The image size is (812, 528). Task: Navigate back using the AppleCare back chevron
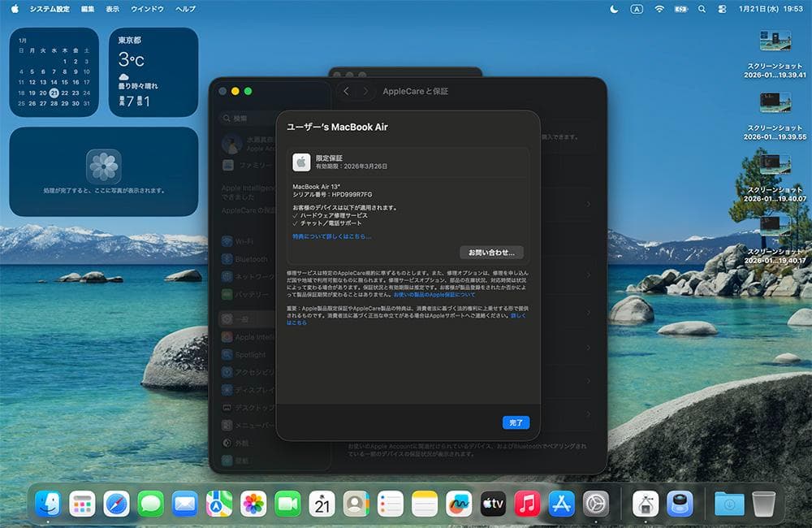pyautogui.click(x=347, y=91)
